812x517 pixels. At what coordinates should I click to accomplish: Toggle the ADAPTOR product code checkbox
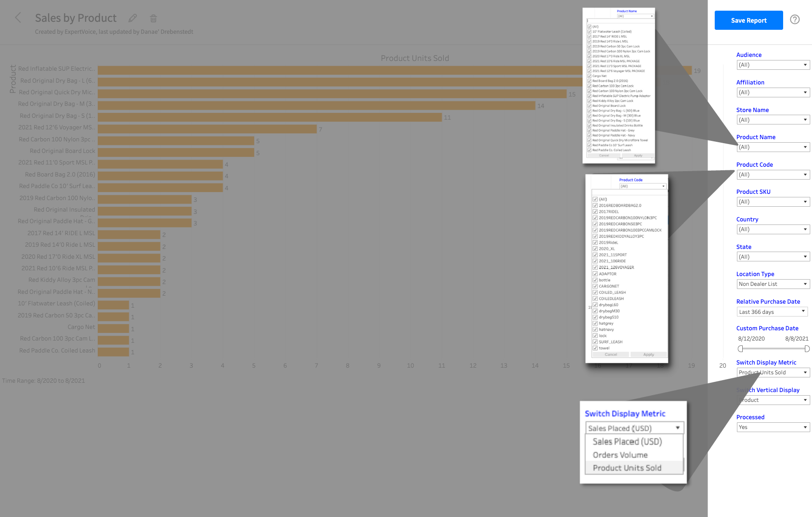(x=595, y=274)
